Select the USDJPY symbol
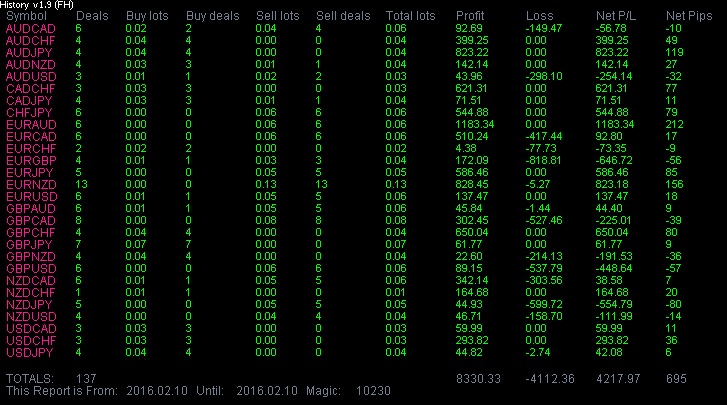Viewport: 727px width, 405px height. pos(30,353)
